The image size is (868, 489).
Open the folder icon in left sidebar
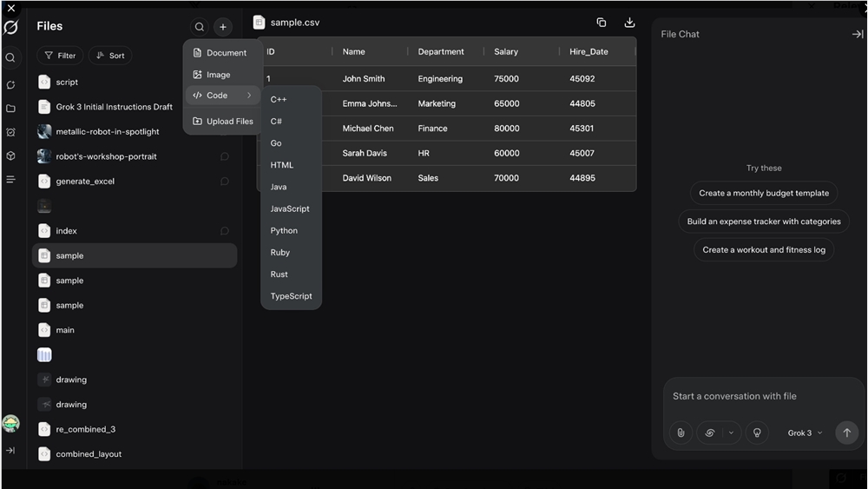click(x=10, y=109)
